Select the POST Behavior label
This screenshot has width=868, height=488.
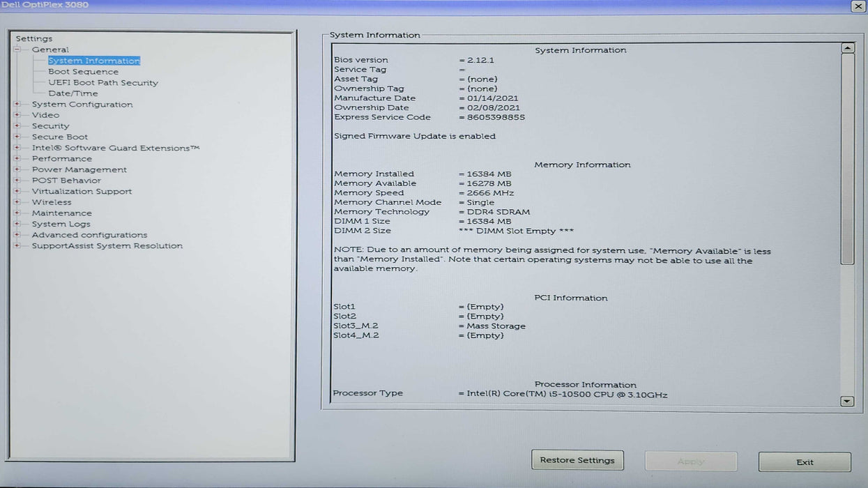click(x=66, y=181)
